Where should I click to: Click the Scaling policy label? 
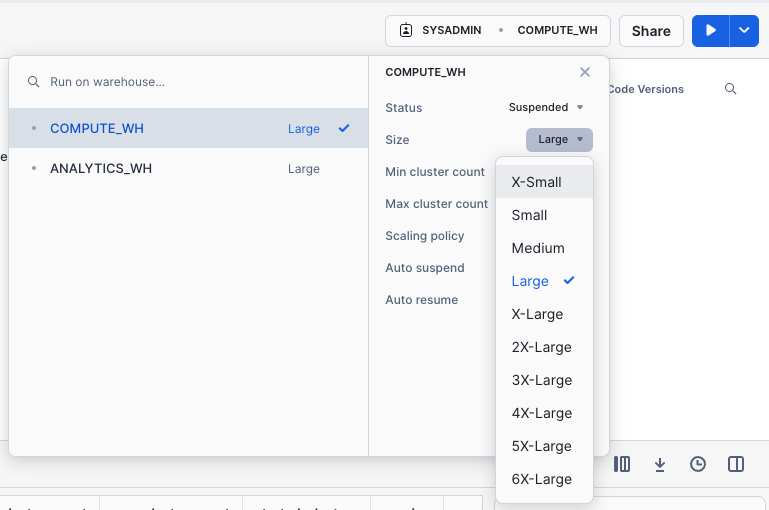coord(425,236)
